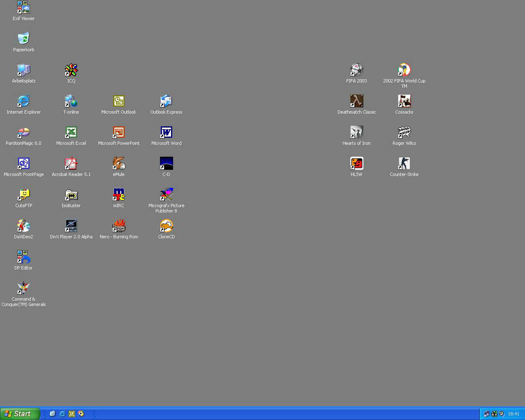Select Command & Conquer Generals shortcut
Viewport: 525px width, 420px height.
[23, 288]
